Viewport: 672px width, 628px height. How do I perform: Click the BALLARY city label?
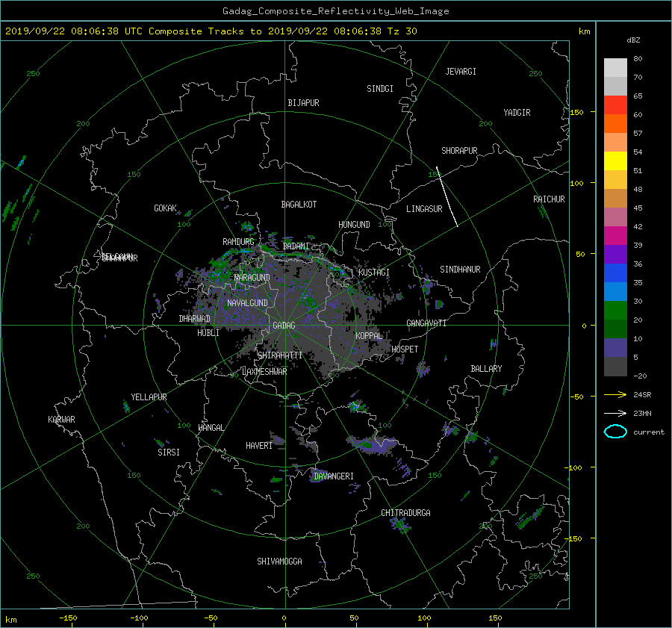coord(486,369)
